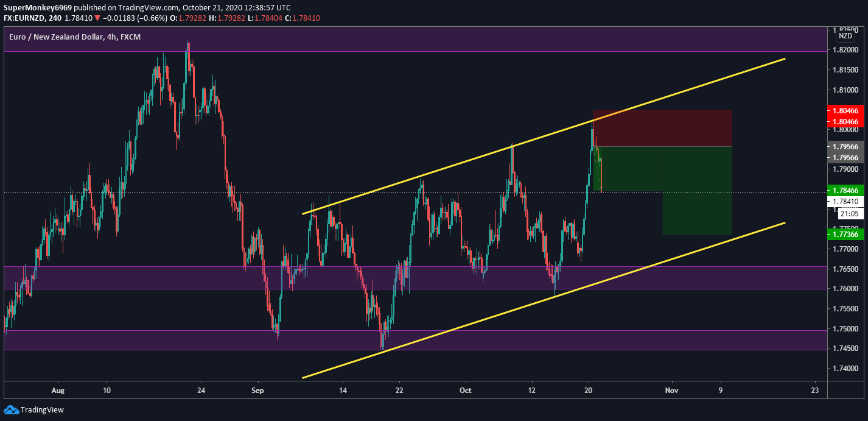Click the TradingView logo icon at bottom
Image resolution: width=868 pixels, height=421 pixels.
tap(11, 409)
